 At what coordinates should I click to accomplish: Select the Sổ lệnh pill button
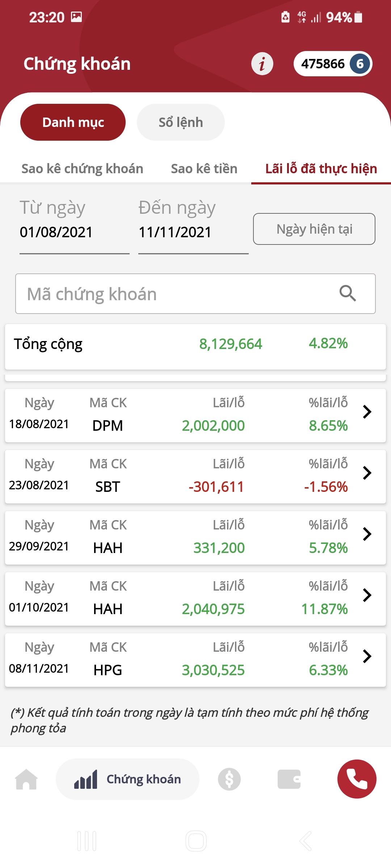181,123
